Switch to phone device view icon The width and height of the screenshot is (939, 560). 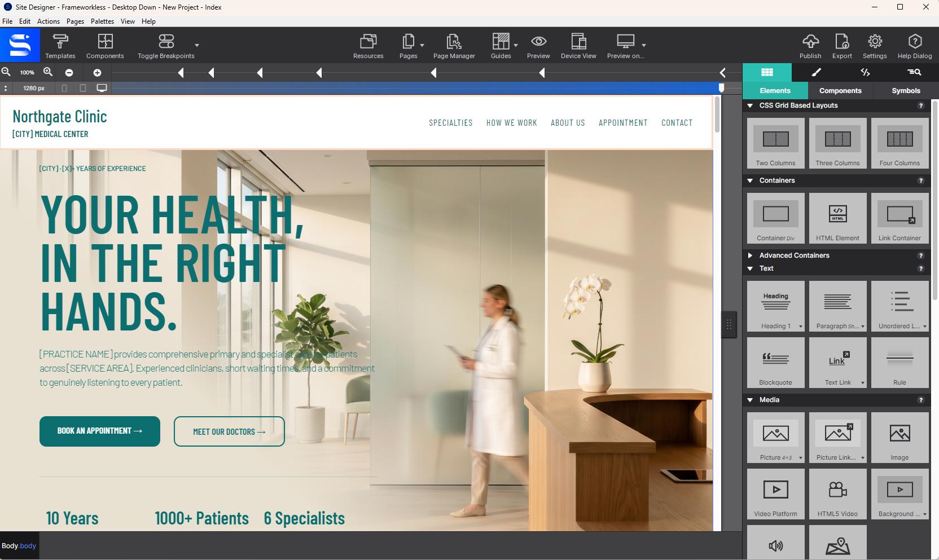64,88
